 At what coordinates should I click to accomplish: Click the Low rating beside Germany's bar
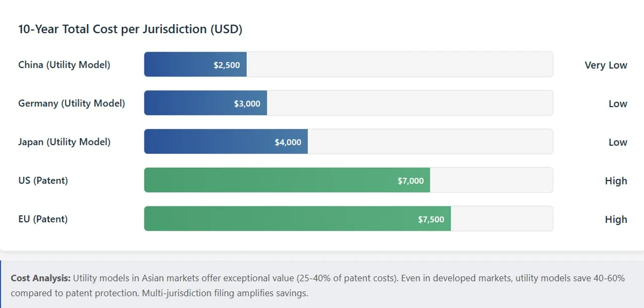(x=617, y=104)
